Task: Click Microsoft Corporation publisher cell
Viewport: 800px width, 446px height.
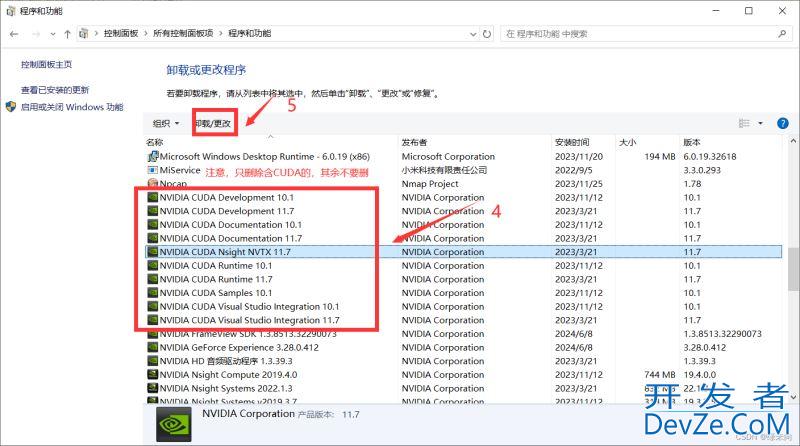Action: pos(448,156)
